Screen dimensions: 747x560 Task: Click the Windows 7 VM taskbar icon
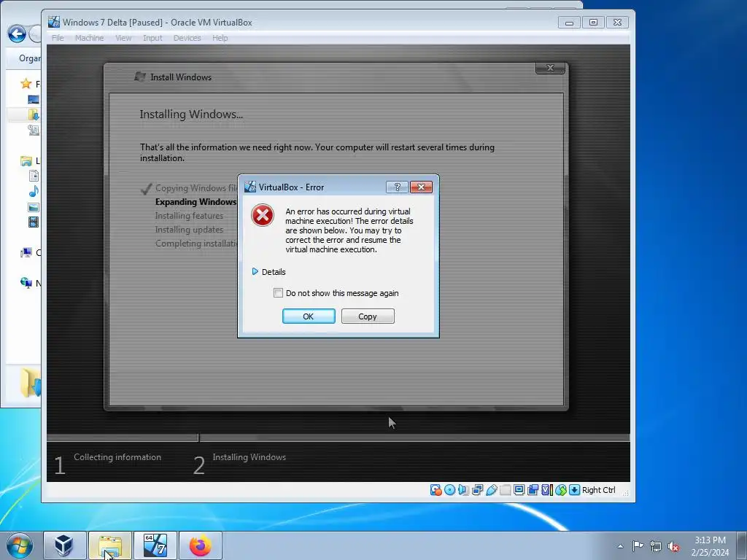click(x=155, y=545)
